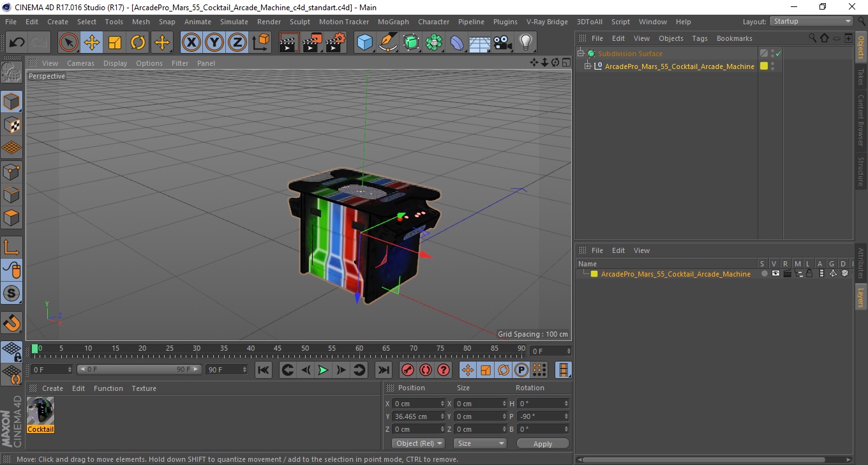This screenshot has height=465, width=868.
Task: Click ArcadePro layer yellow color swatch
Action: [x=594, y=274]
